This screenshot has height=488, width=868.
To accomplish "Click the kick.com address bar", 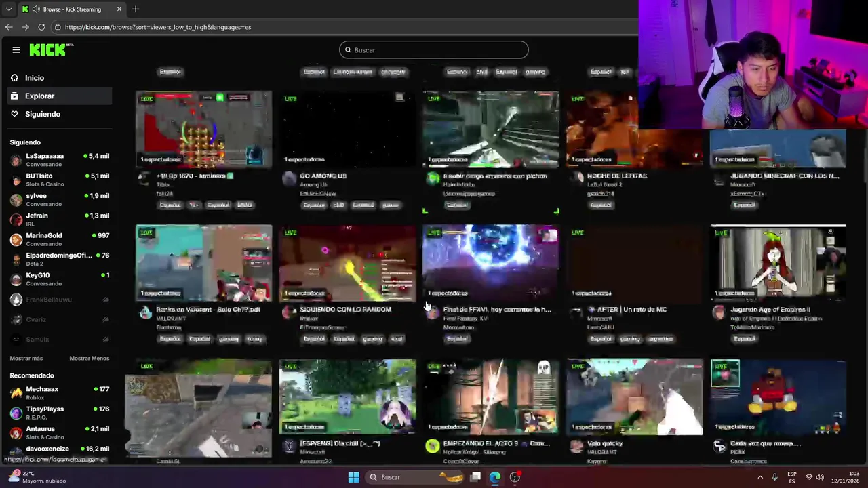I will (346, 27).
